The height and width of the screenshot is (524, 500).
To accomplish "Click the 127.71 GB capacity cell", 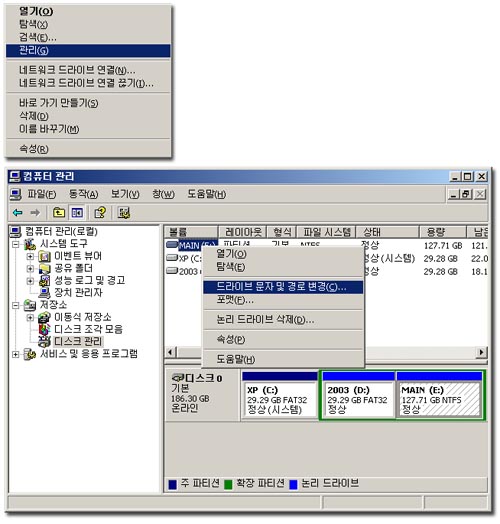I will pyautogui.click(x=443, y=246).
